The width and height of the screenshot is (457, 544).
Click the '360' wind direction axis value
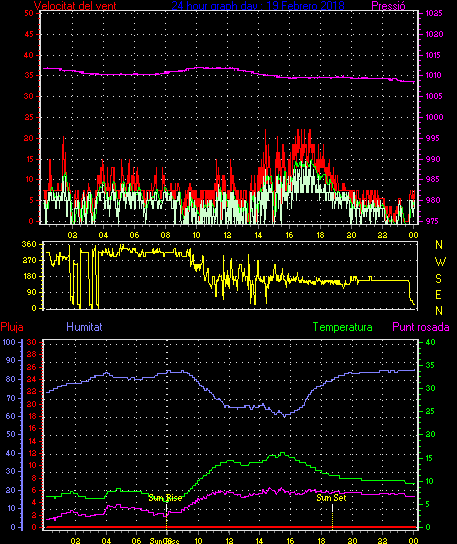coord(29,244)
